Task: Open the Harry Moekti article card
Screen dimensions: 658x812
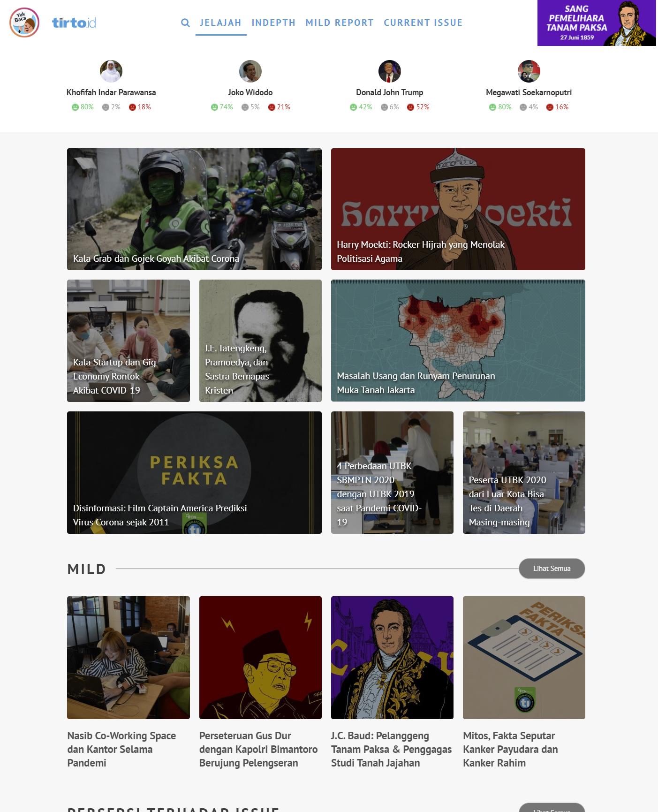Action: pos(458,209)
